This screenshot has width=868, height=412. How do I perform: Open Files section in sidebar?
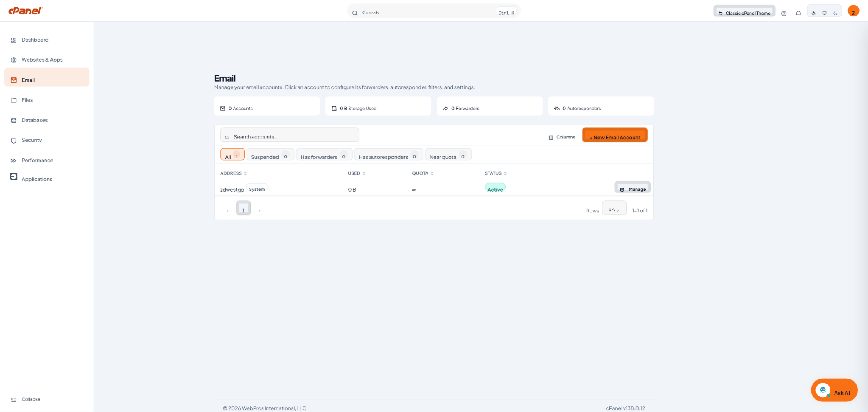pyautogui.click(x=47, y=100)
